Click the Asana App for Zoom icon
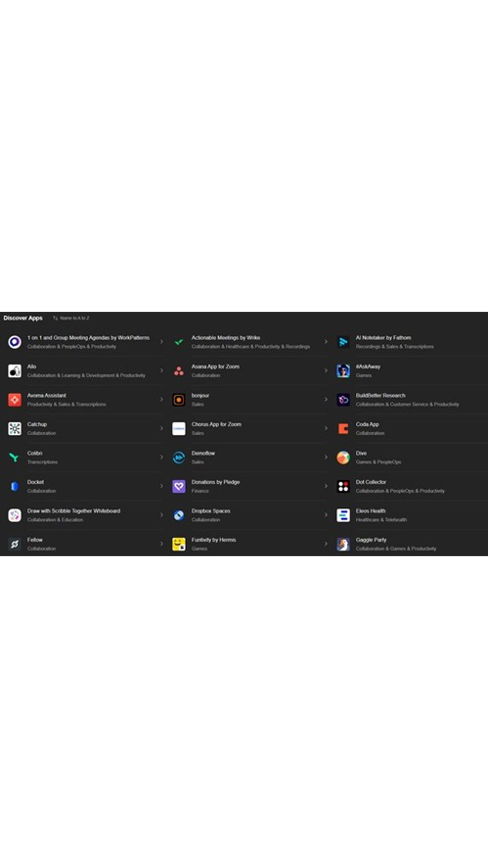 [x=178, y=371]
